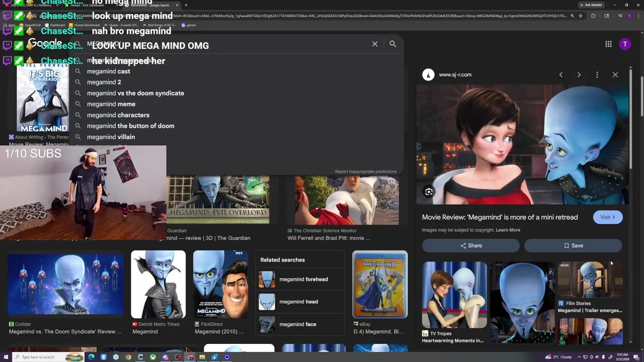
Task: Open the main Megamind preview image
Action: pos(522,144)
